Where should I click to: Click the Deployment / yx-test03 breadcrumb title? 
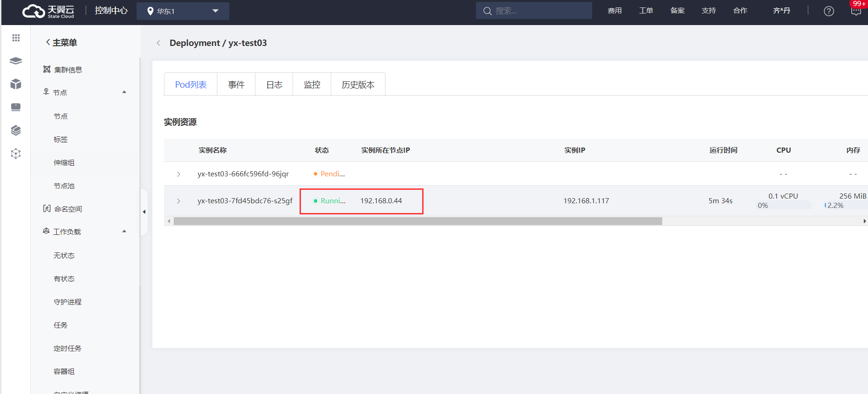coord(218,43)
